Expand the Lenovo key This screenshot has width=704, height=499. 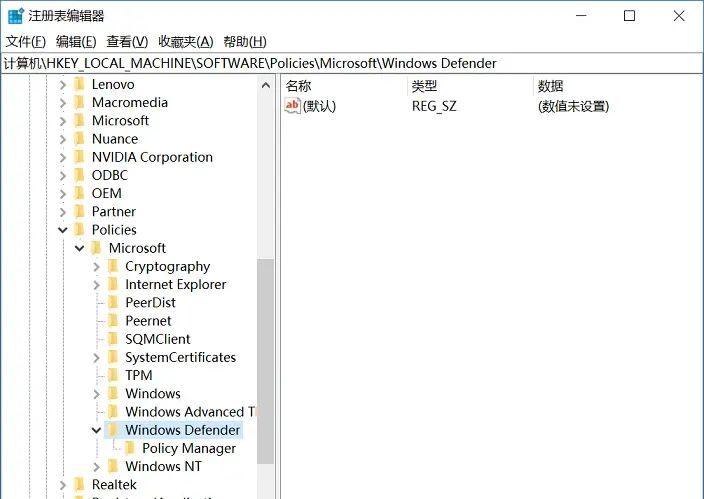coord(63,85)
